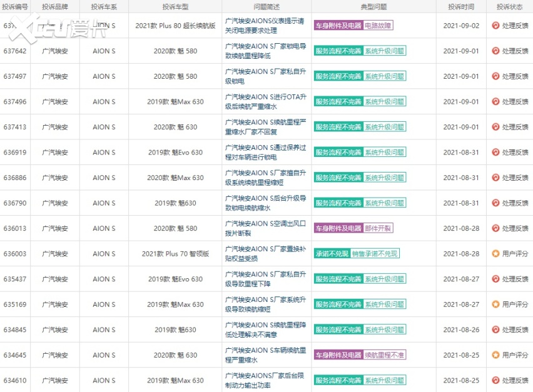Open the complaint 通过保养过程对车辆进行锁电
The width and height of the screenshot is (533, 392).
click(x=265, y=152)
